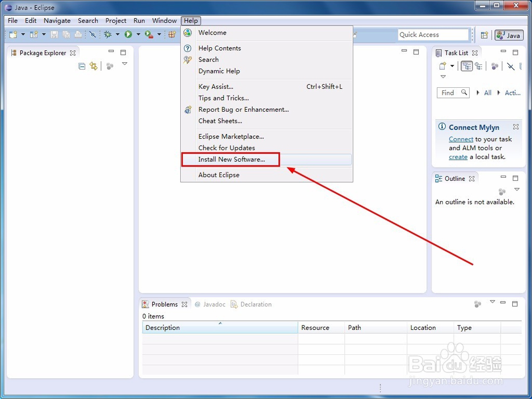Toggle Focus on Workweek in Task List

click(x=495, y=66)
